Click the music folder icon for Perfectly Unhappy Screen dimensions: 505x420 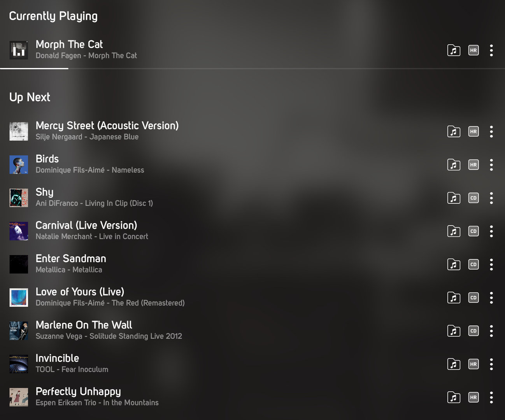click(454, 397)
